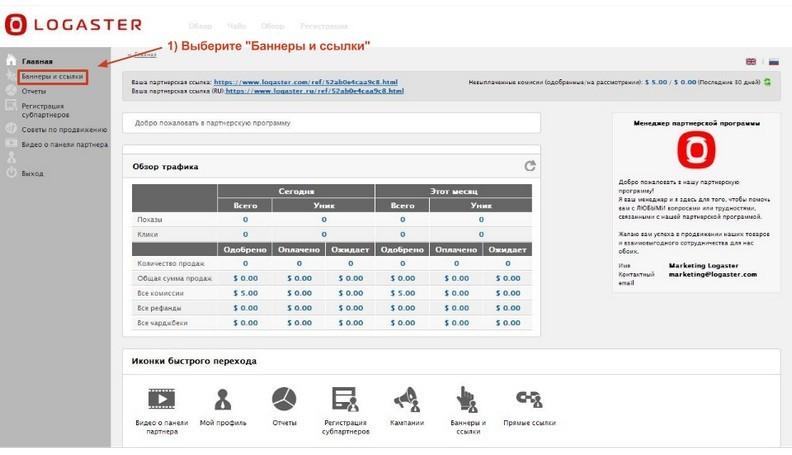Viewport: 792px width, 455px height.
Task: Click the video icon beside Видео о панели партнера
Action: pyautogui.click(x=11, y=144)
